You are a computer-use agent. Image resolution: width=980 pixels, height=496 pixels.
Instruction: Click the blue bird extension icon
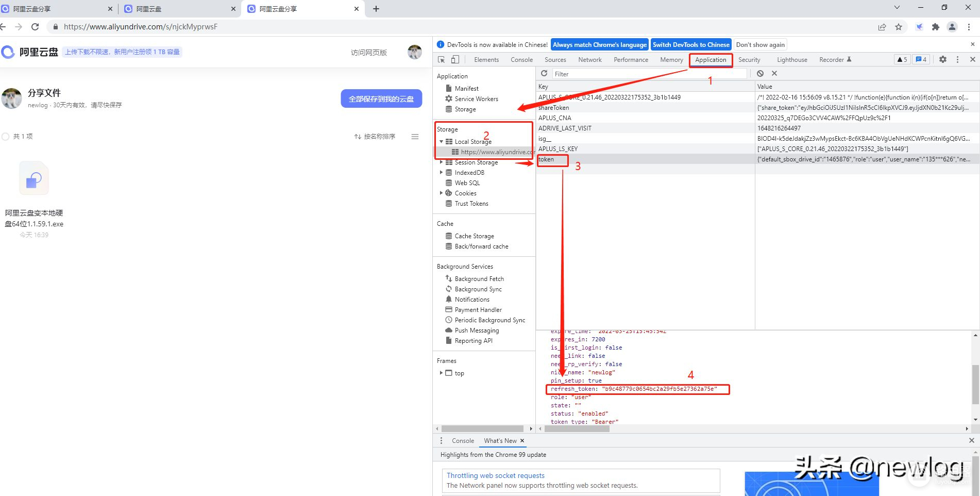(919, 27)
